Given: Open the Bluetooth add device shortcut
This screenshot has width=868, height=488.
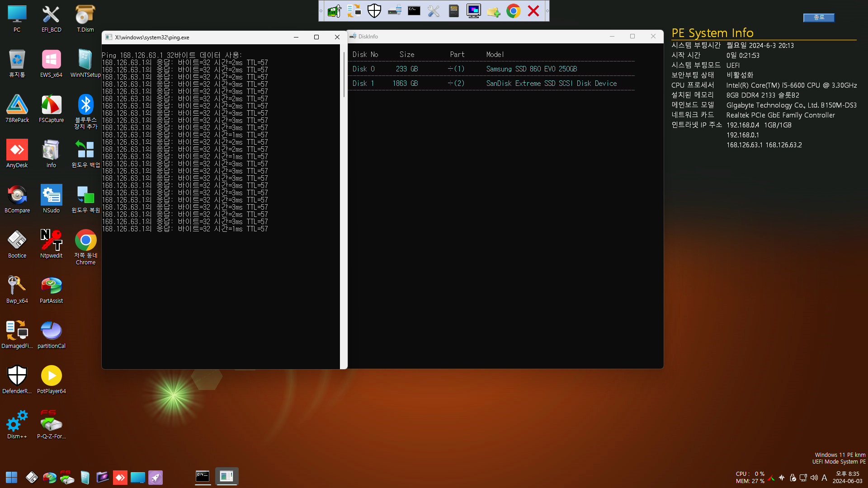Looking at the screenshot, I should tap(85, 112).
